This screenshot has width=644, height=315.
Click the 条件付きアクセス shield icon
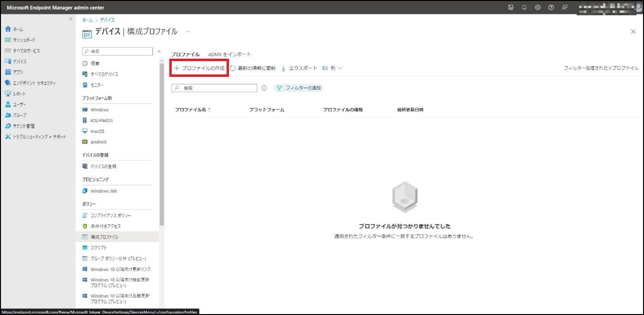click(85, 226)
